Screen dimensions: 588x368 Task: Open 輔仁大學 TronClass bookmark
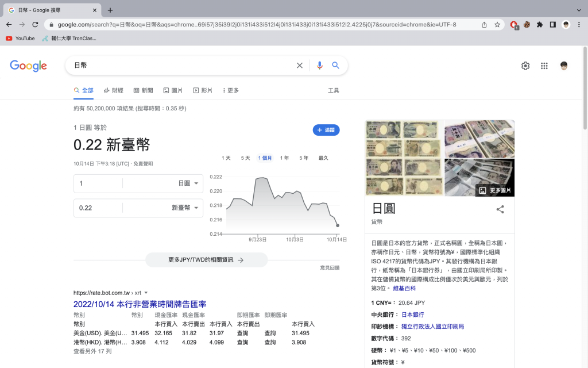[x=69, y=39]
